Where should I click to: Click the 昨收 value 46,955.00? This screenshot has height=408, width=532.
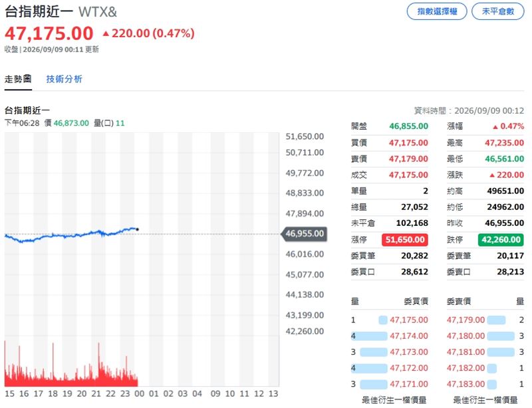(x=504, y=223)
